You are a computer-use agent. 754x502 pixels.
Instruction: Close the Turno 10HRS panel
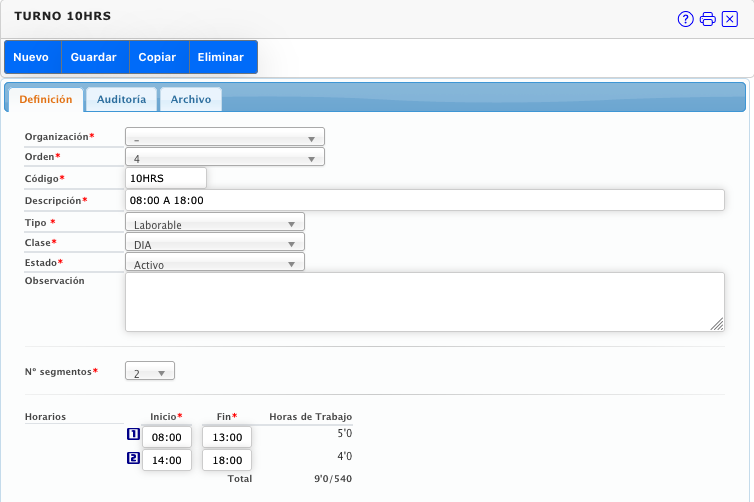(x=729, y=19)
